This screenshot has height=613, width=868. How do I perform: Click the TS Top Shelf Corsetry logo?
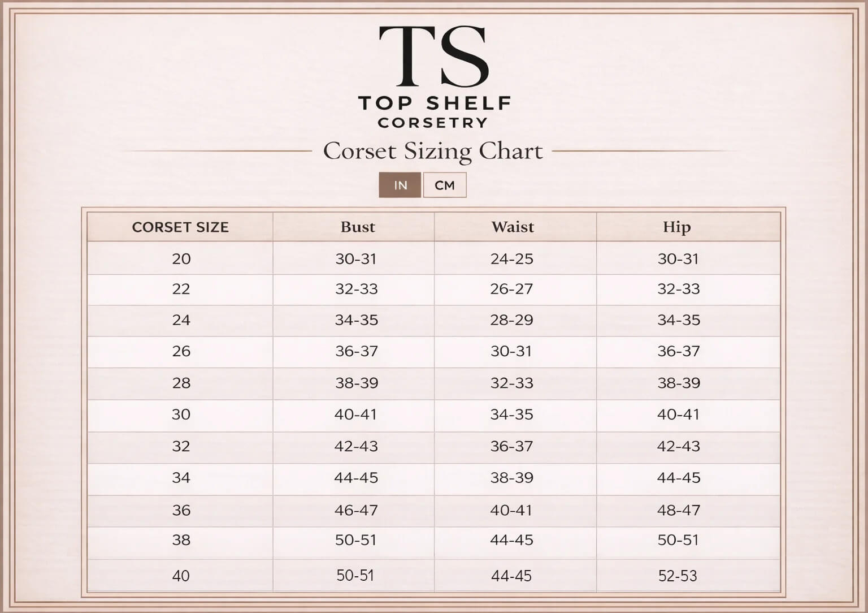[x=433, y=77]
